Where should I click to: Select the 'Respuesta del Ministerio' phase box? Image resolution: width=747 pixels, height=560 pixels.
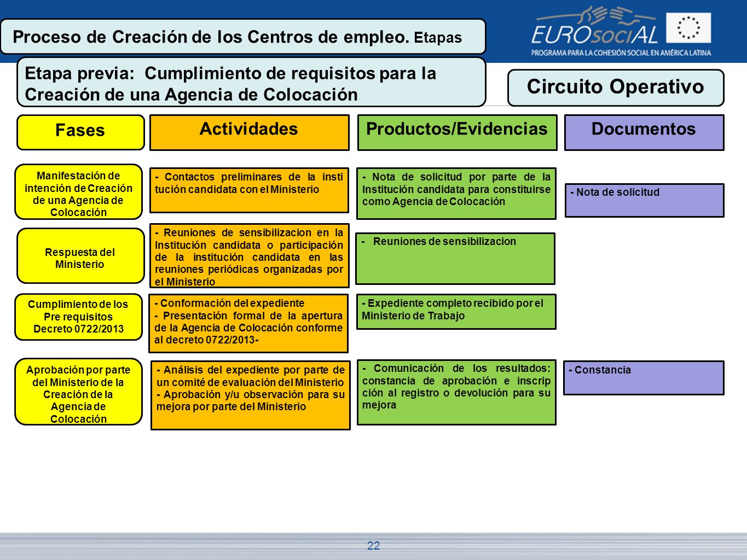click(x=80, y=256)
